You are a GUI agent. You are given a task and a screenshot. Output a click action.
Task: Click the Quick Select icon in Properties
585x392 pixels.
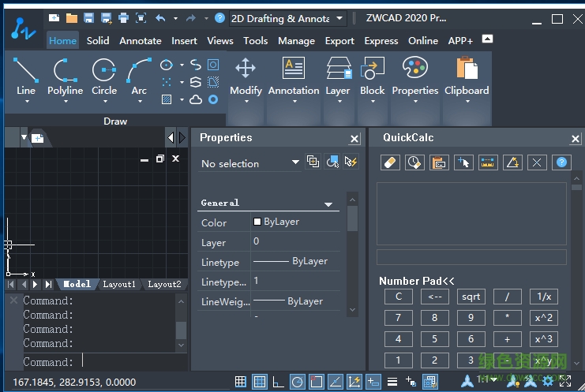click(351, 162)
